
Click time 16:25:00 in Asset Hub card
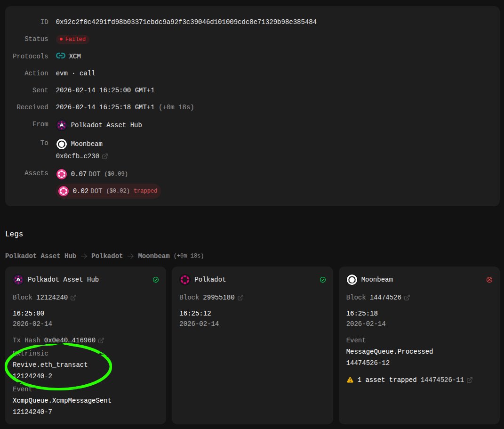pyautogui.click(x=28, y=313)
